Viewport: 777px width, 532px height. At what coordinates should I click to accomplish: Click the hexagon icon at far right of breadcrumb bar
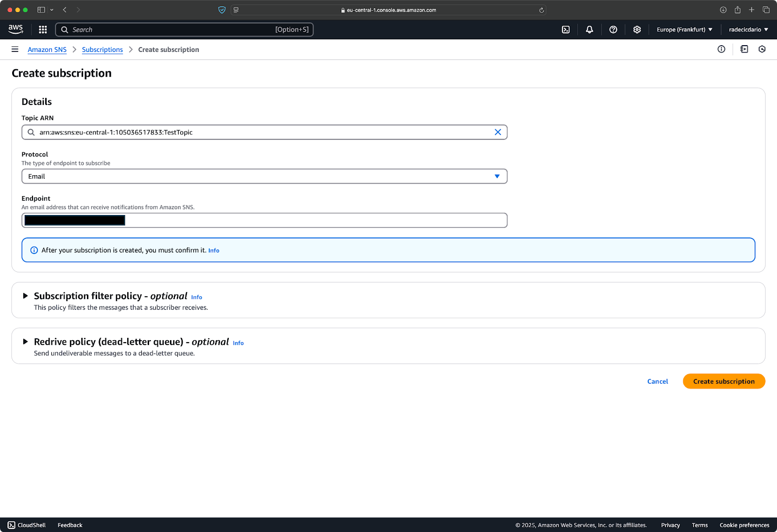click(x=762, y=49)
